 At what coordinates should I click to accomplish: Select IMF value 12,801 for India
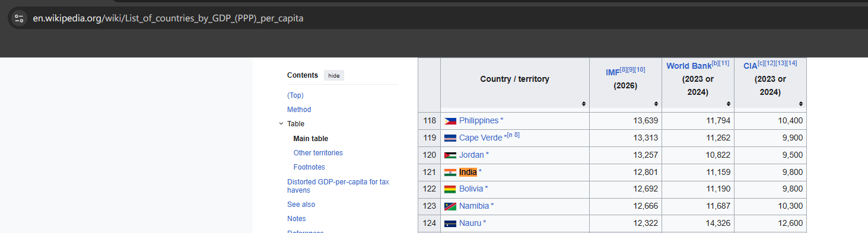point(646,173)
